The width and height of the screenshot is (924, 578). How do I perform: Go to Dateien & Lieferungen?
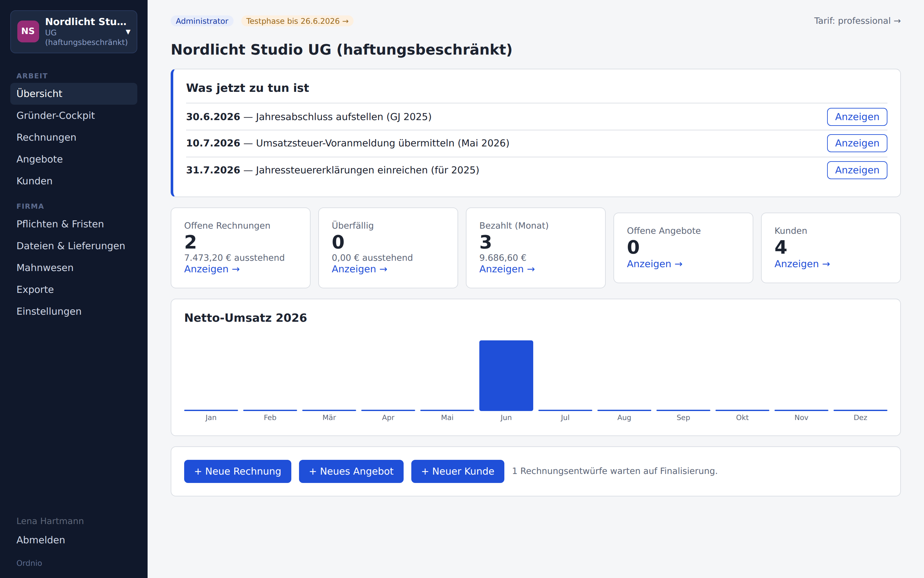pos(74,246)
